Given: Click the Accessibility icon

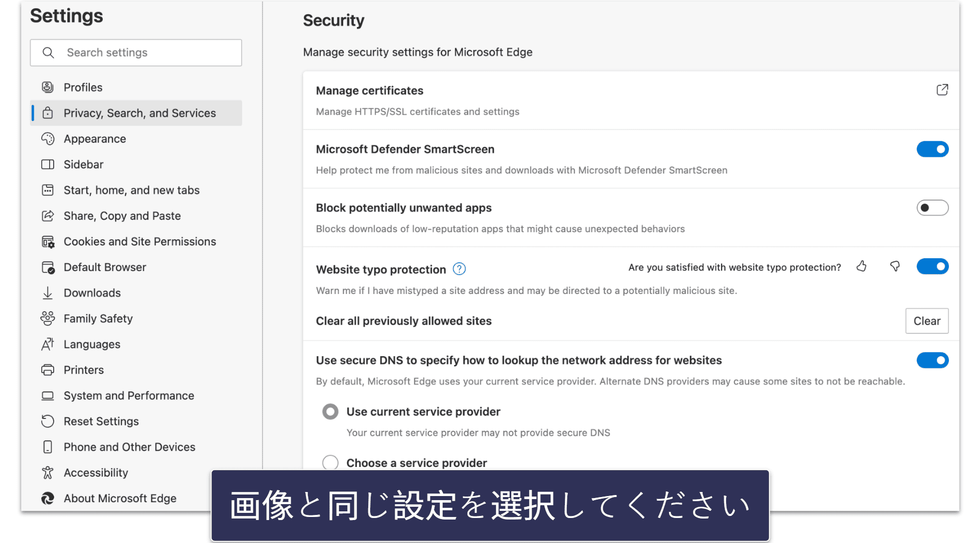Looking at the screenshot, I should point(47,473).
